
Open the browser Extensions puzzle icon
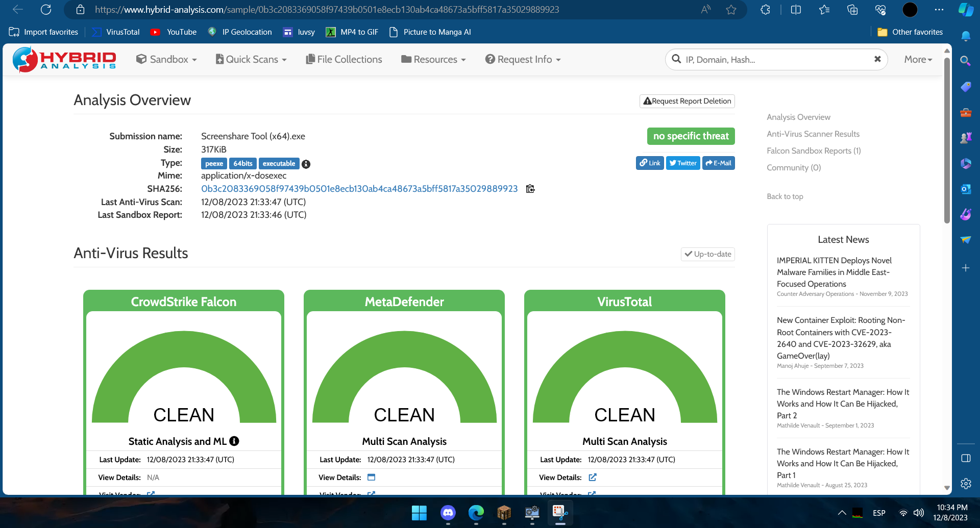point(765,10)
